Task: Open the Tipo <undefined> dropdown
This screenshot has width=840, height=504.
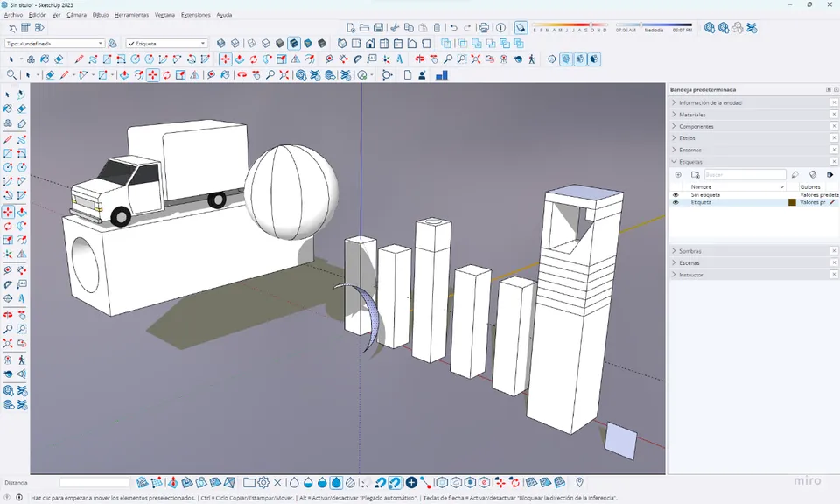Action: tap(54, 44)
